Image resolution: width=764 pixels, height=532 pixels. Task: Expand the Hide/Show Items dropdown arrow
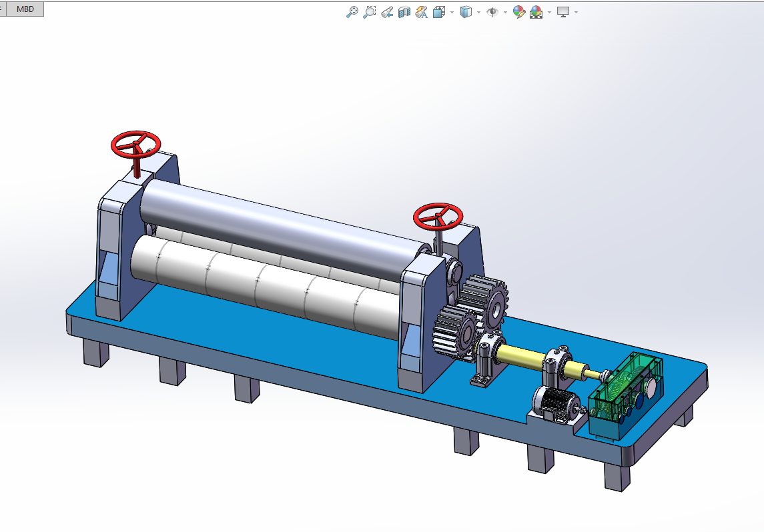click(505, 12)
